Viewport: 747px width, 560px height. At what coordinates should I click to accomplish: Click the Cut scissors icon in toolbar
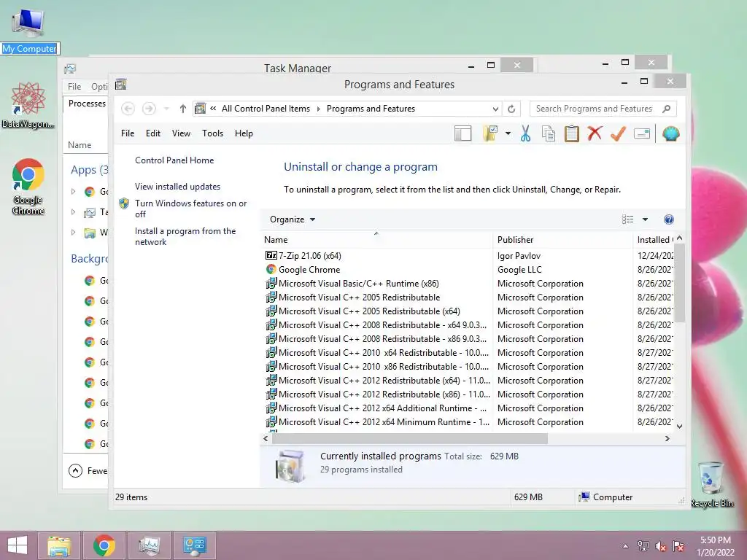pyautogui.click(x=525, y=134)
